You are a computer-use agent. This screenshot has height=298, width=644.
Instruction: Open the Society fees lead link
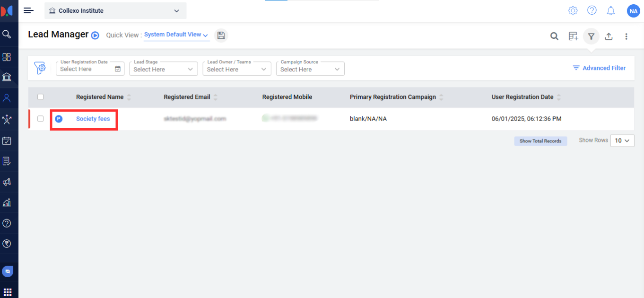pos(93,119)
